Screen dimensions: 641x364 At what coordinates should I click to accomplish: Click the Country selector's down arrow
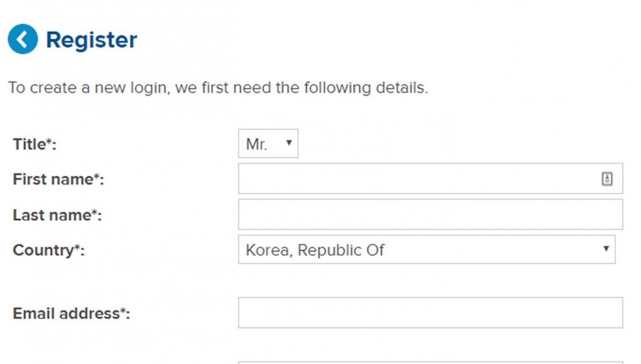coord(606,249)
